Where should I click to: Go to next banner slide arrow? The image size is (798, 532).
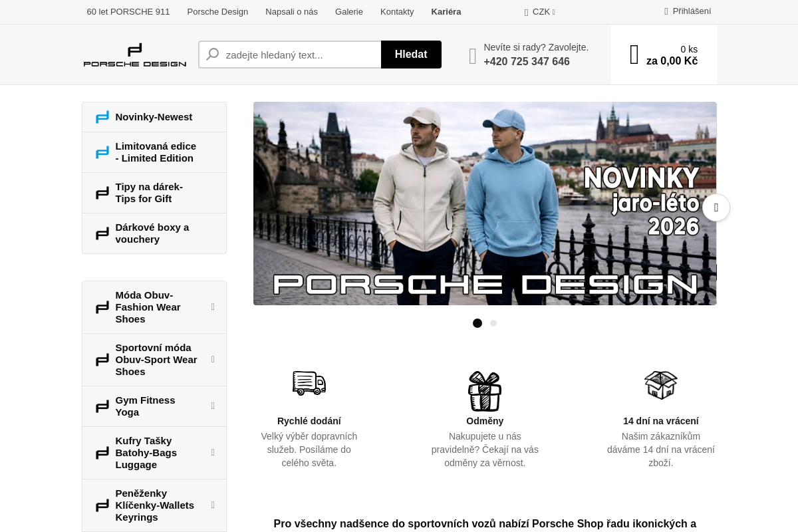click(x=716, y=207)
